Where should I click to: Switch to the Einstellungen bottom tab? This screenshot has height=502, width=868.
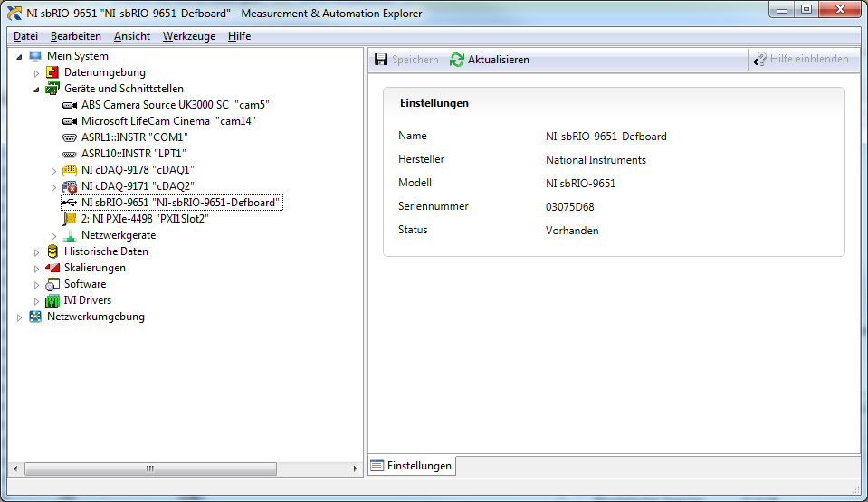coord(412,466)
